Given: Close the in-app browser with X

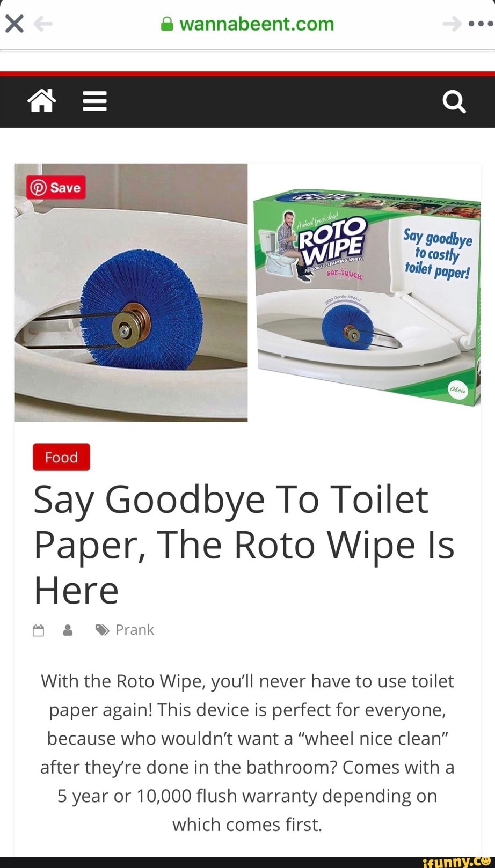Looking at the screenshot, I should [x=14, y=24].
